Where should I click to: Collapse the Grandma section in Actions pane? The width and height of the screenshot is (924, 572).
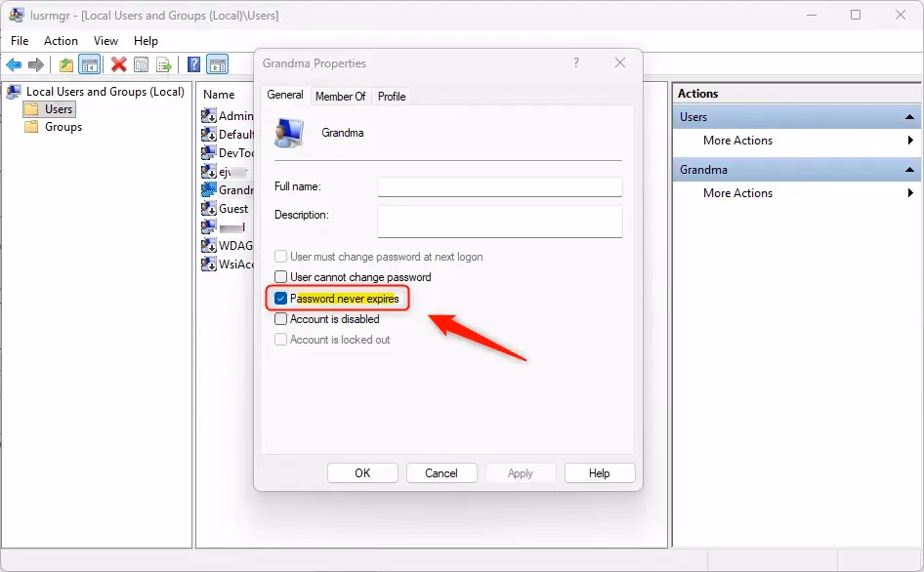click(910, 170)
